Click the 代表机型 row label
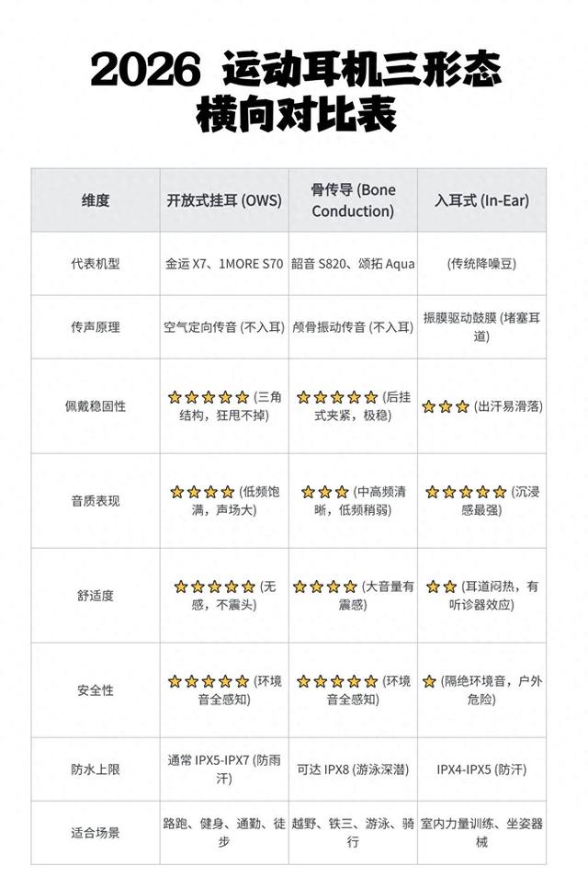The height and width of the screenshot is (877, 588). click(96, 264)
